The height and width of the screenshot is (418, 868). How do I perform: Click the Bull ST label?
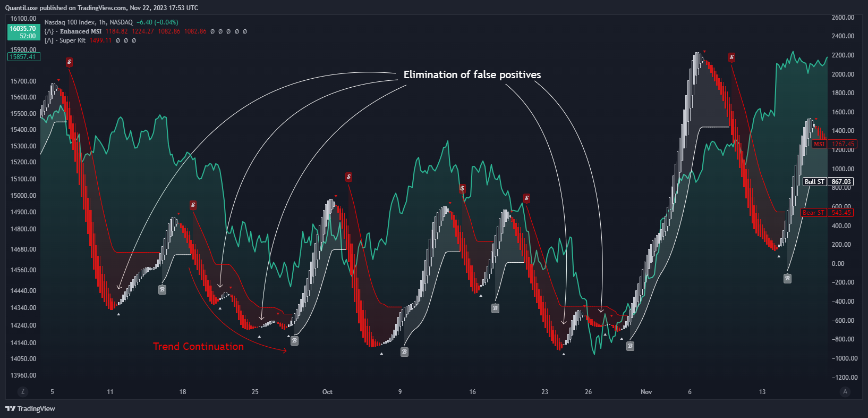click(814, 182)
